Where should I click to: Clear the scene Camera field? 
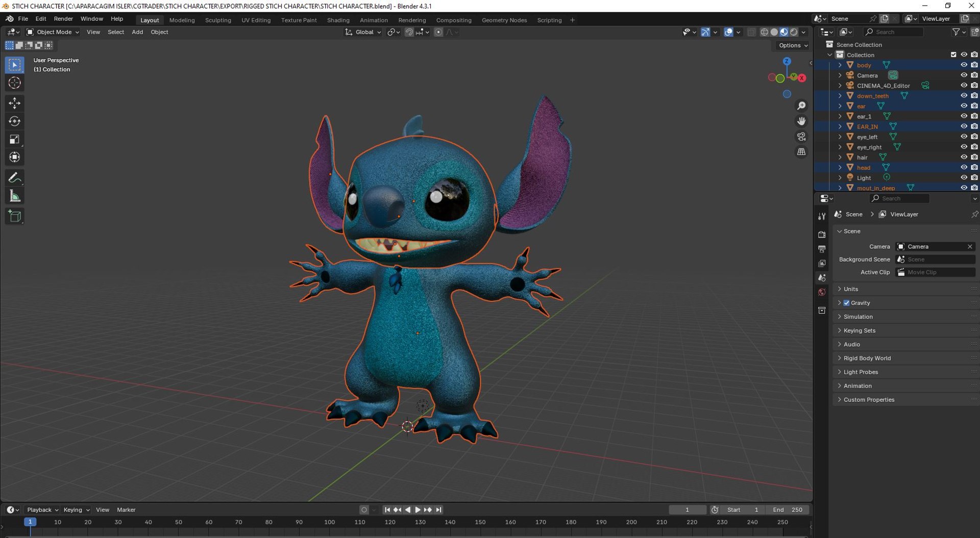pos(970,247)
